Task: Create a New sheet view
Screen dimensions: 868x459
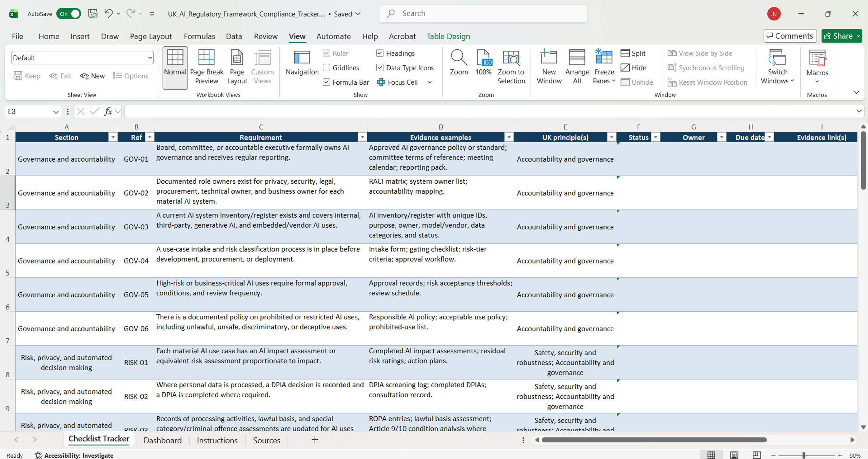Action: coord(92,76)
